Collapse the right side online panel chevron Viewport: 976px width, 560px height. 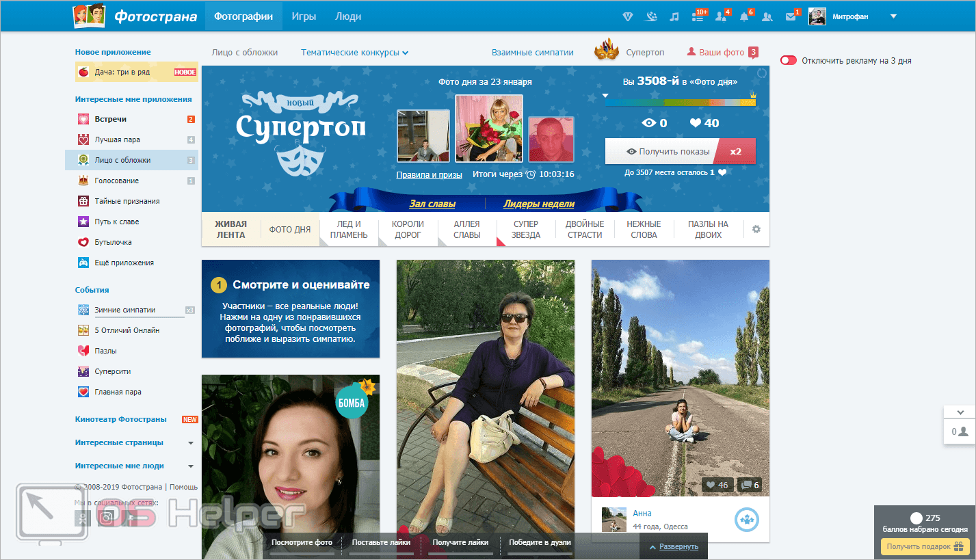960,412
